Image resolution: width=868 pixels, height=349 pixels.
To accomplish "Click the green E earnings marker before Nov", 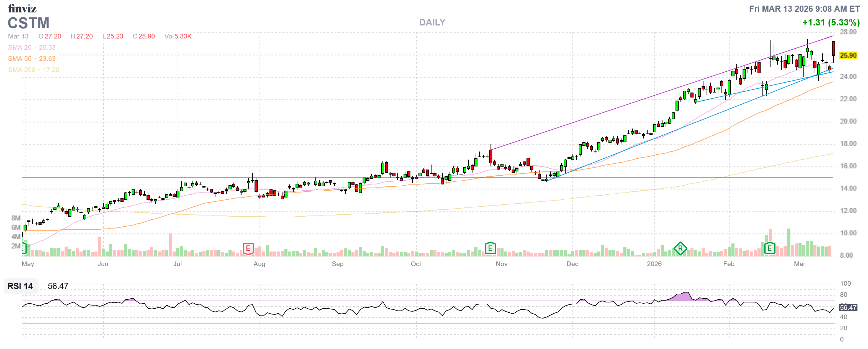I will coord(490,249).
